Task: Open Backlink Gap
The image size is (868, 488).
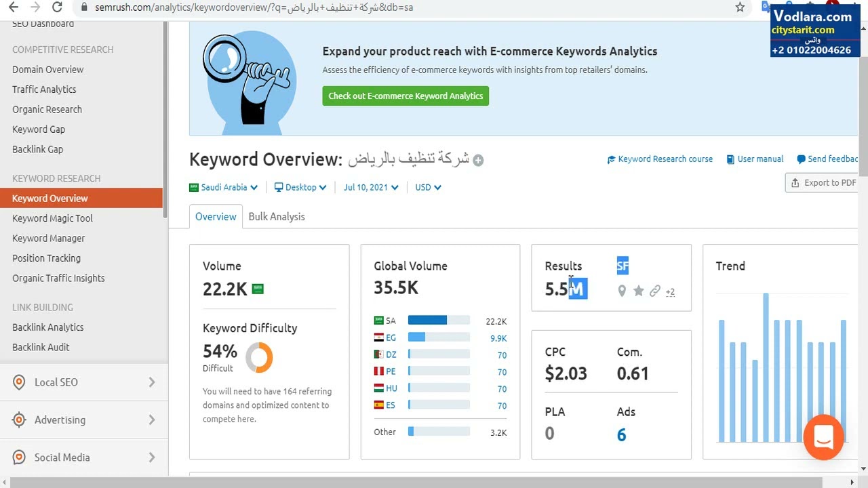Action: (37, 149)
